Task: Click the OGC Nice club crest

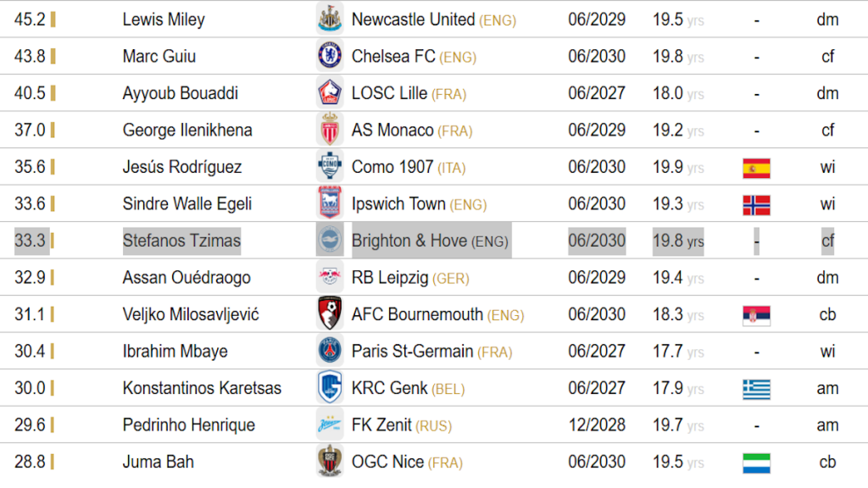Action: 329,462
